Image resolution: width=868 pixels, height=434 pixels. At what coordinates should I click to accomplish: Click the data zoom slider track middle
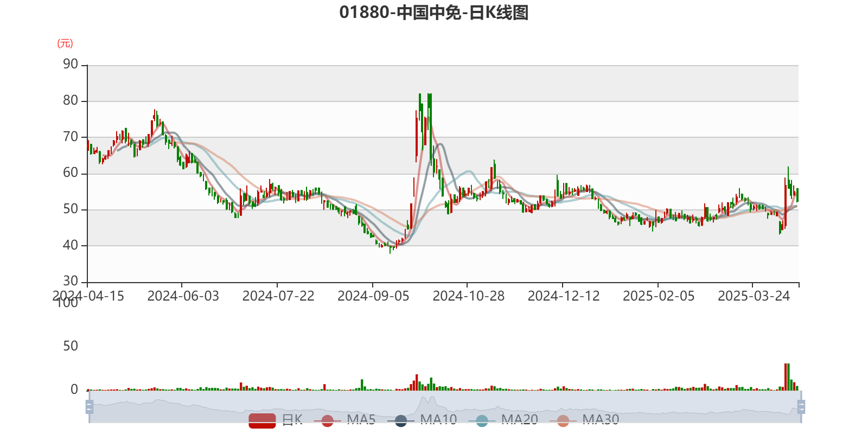coord(445,407)
